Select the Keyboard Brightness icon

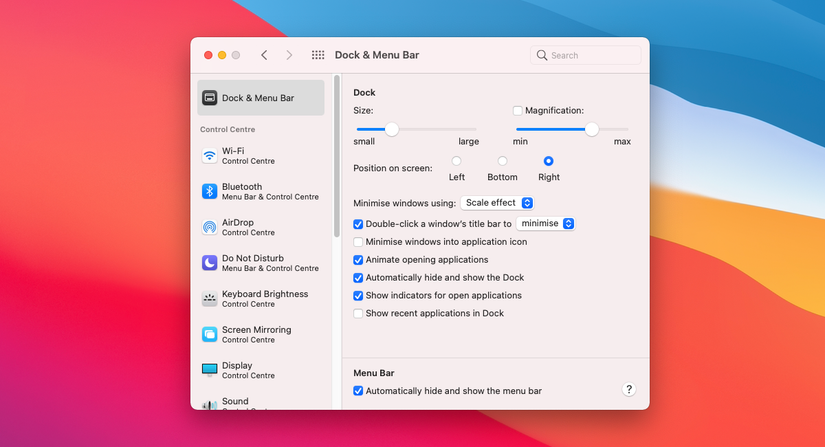click(x=209, y=299)
